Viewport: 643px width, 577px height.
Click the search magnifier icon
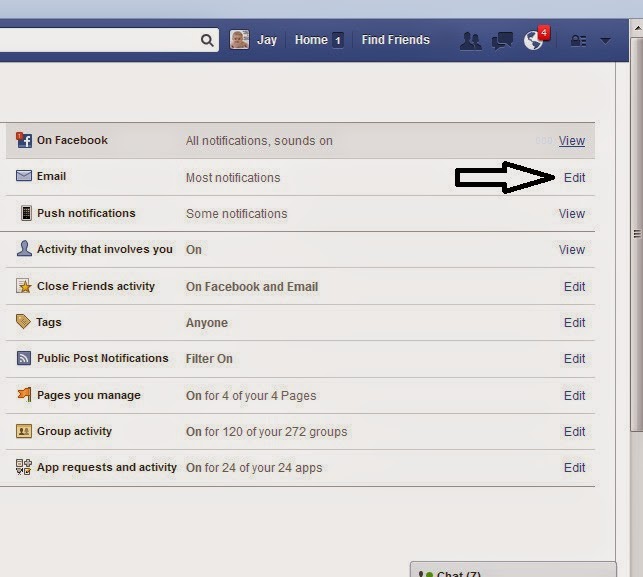[207, 40]
